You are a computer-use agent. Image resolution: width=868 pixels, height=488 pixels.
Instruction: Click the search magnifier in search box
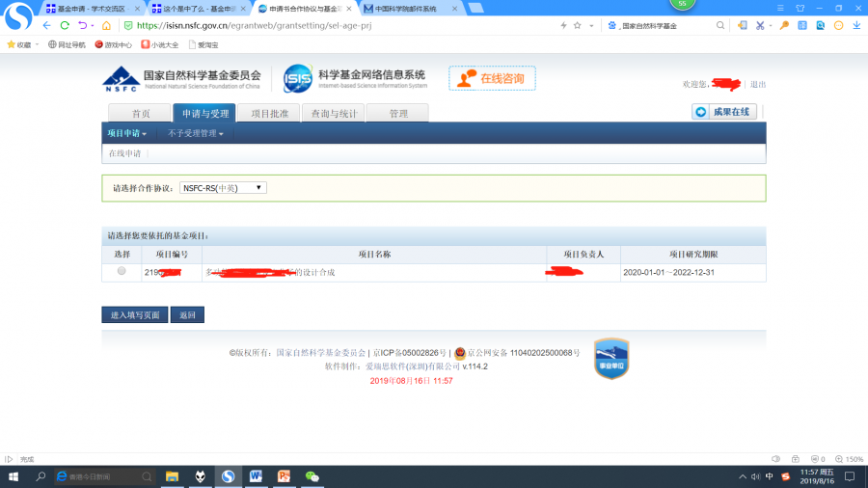720,25
